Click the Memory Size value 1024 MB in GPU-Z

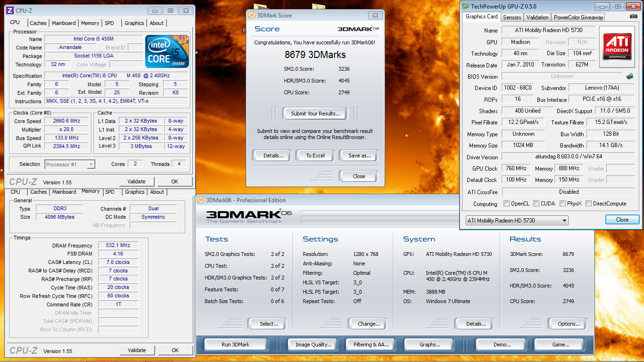click(x=523, y=145)
